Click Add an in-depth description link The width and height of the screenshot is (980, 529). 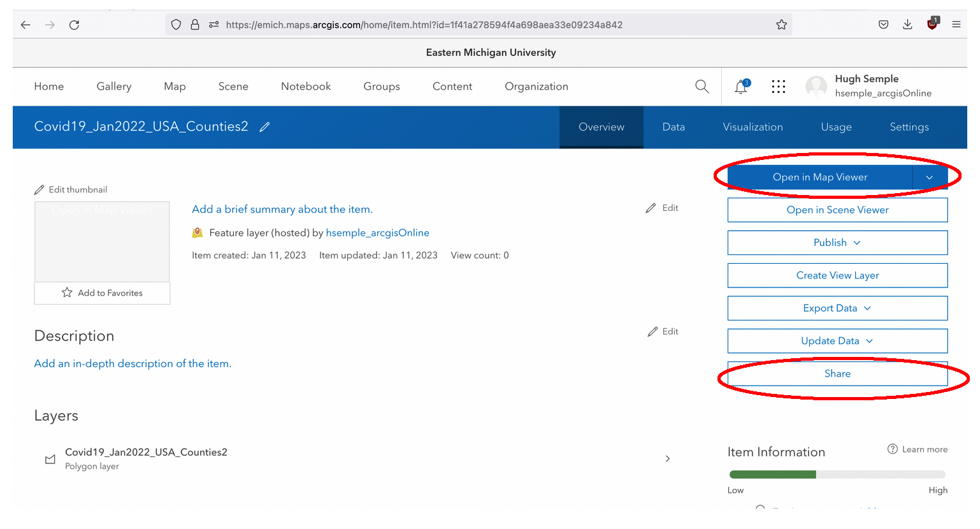click(x=133, y=364)
